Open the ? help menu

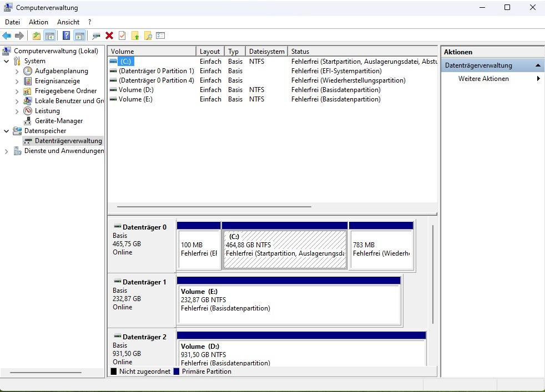[x=90, y=22]
